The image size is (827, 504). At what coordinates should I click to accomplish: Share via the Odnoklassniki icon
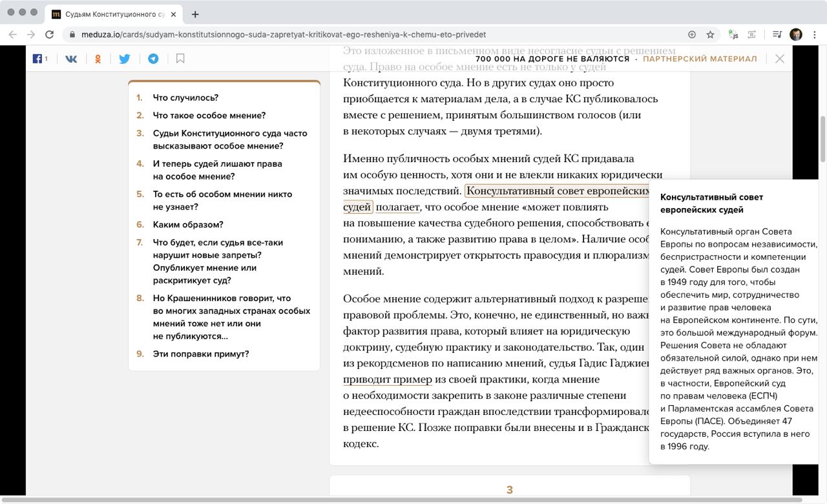tap(98, 59)
